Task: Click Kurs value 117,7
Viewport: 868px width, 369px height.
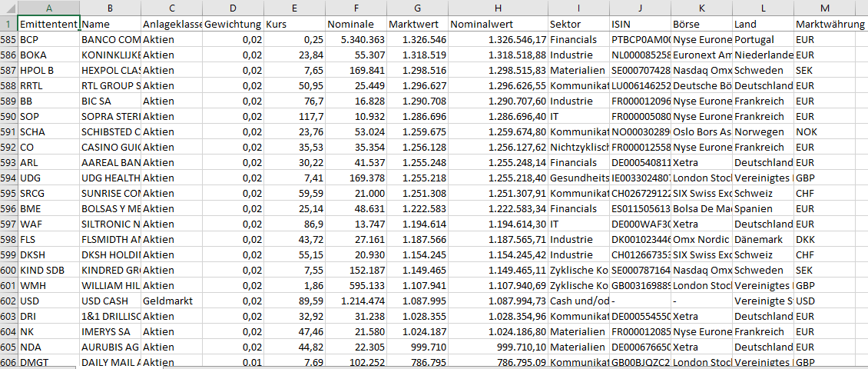Action: coord(295,117)
